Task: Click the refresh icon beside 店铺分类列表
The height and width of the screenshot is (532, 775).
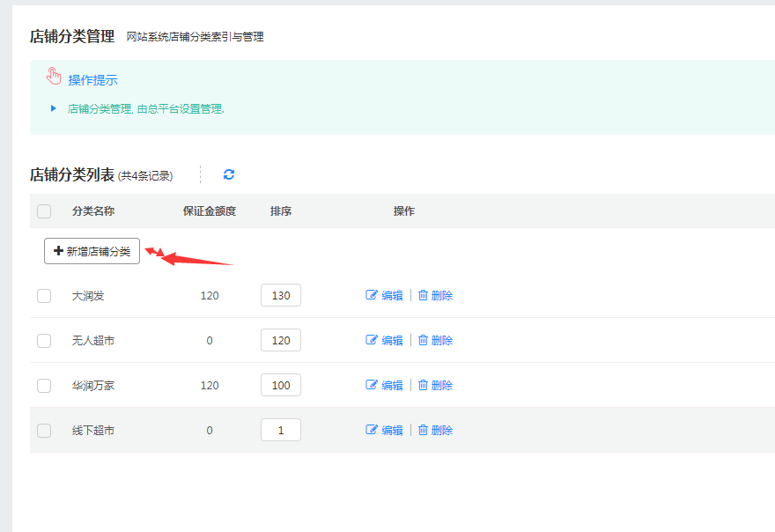Action: (x=229, y=174)
